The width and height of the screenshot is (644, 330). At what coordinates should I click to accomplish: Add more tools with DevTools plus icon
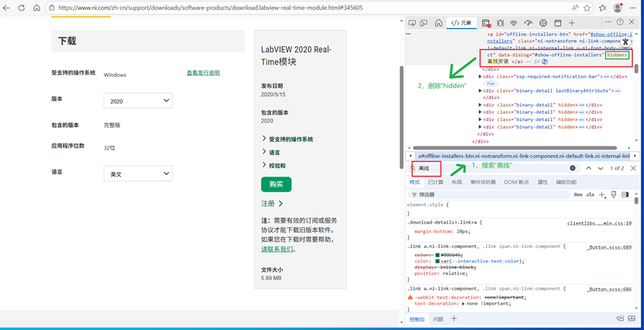point(572,22)
